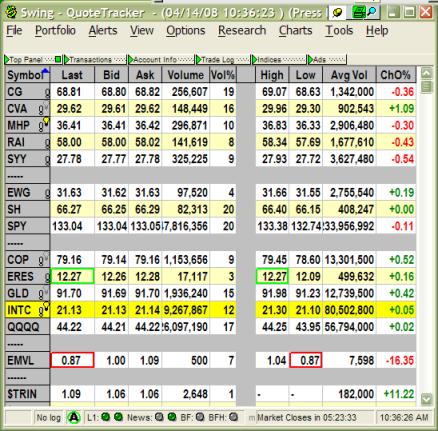Click EMVL change value -16.35
The image size is (438, 431).
click(399, 360)
